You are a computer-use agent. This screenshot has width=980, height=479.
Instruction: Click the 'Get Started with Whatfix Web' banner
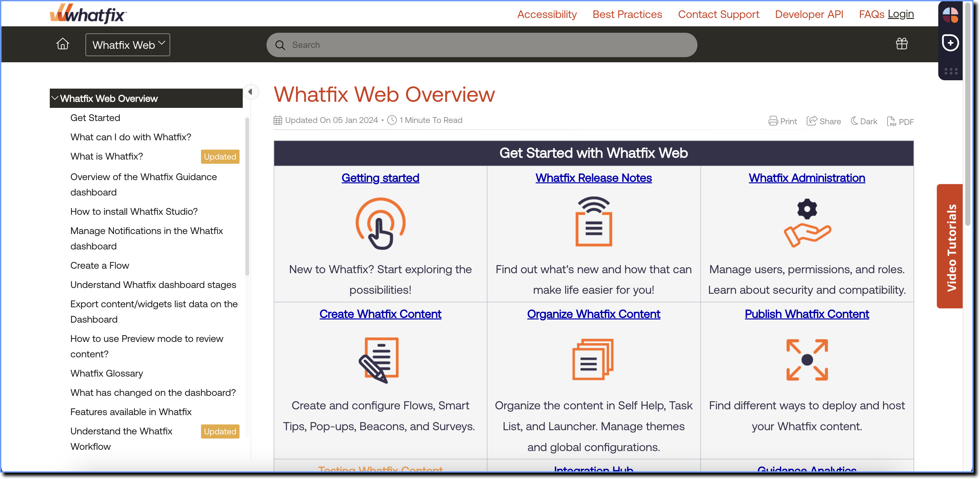593,153
